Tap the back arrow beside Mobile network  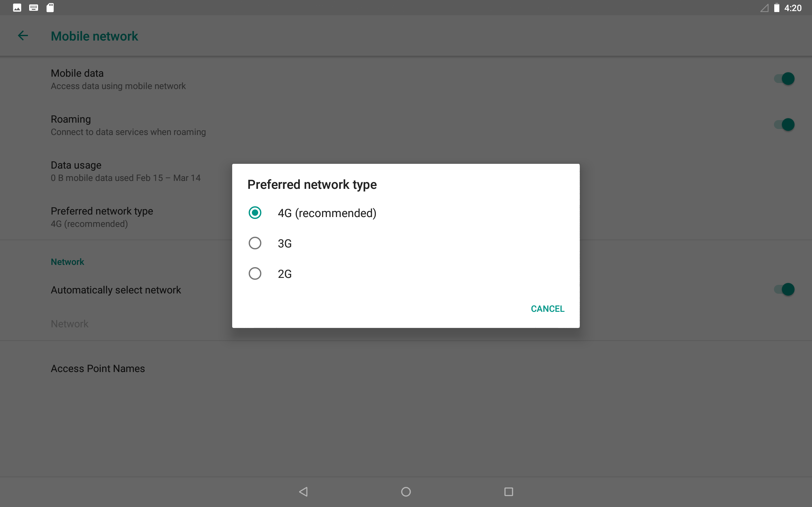pyautogui.click(x=23, y=35)
